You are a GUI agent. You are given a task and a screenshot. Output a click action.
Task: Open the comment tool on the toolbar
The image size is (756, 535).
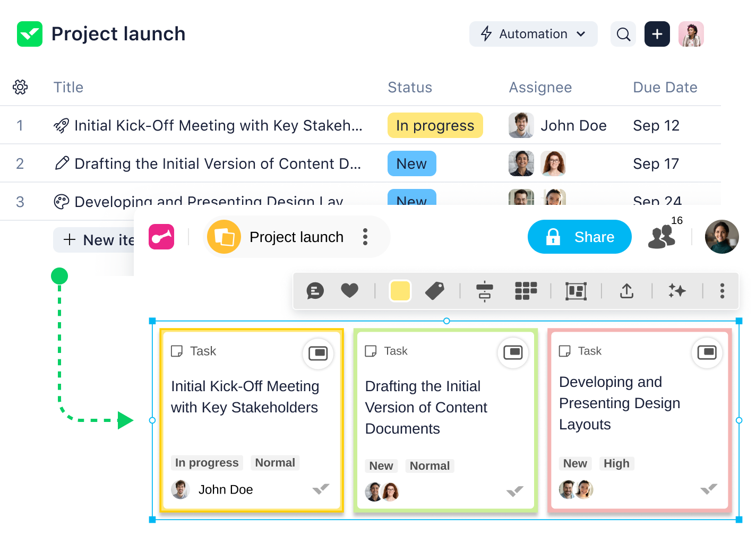315,291
